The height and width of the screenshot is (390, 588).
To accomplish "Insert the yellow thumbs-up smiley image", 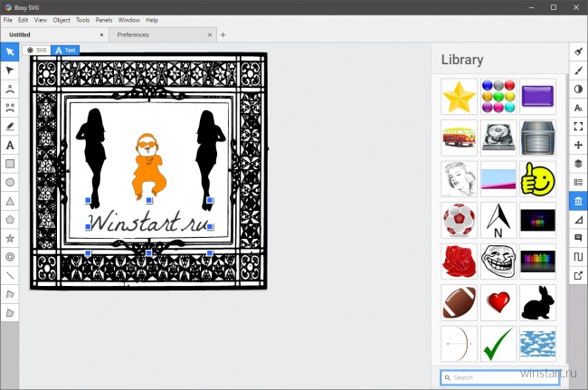I will (x=537, y=179).
